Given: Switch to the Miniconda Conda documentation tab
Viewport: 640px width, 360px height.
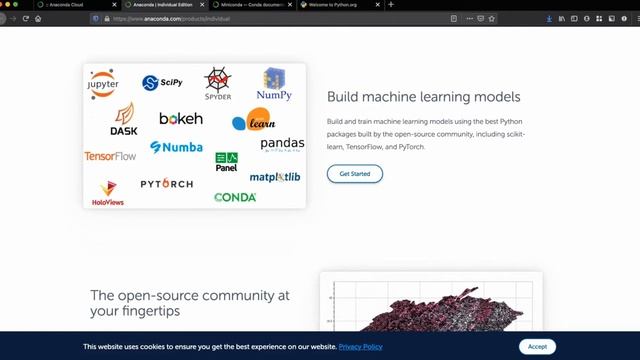Looking at the screenshot, I should (x=252, y=5).
